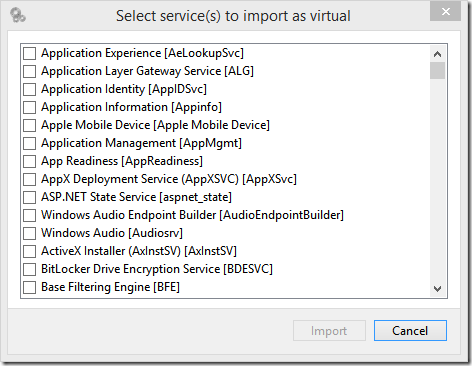This screenshot has height=366, width=472.
Task: Click the 'Application Identity [AppIDSvc]' label
Action: (x=124, y=89)
